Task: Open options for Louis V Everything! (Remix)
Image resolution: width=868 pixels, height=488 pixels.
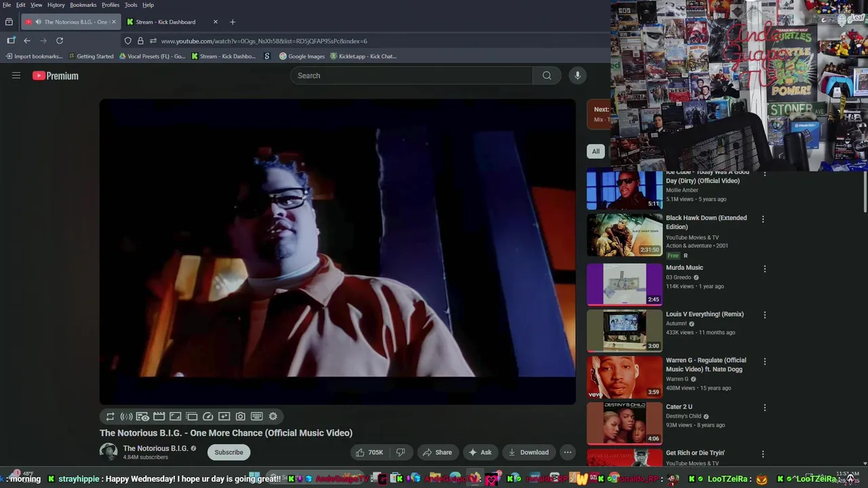Action: (765, 315)
